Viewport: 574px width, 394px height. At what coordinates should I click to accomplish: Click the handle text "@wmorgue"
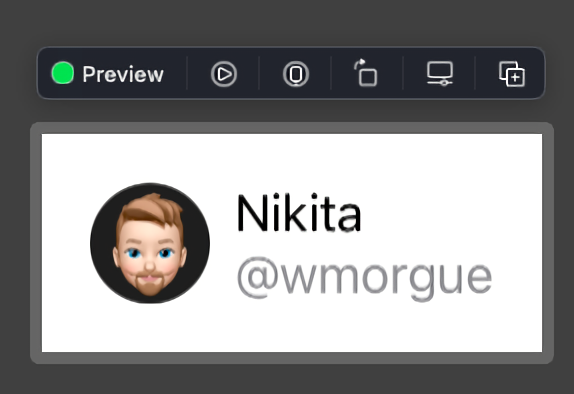pos(365,279)
